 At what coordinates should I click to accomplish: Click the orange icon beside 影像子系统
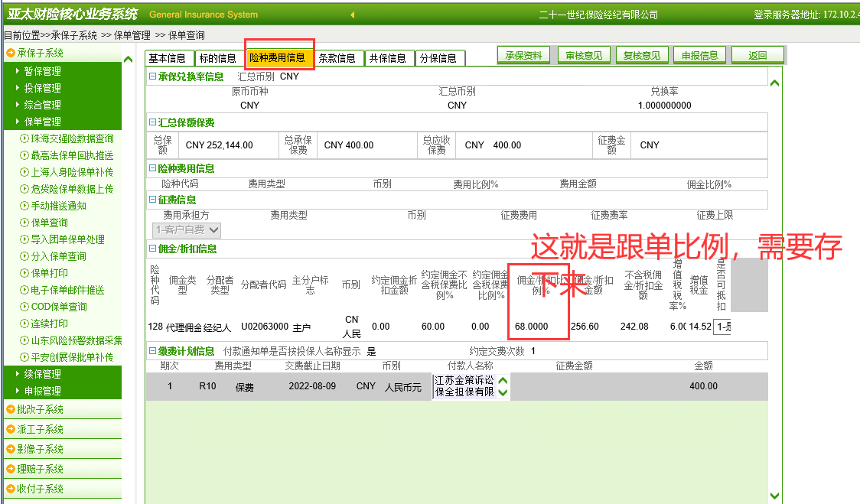tap(11, 450)
